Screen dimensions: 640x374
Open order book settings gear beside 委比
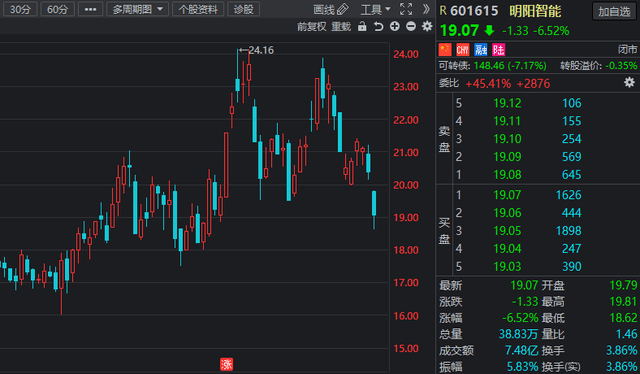pyautogui.click(x=629, y=82)
